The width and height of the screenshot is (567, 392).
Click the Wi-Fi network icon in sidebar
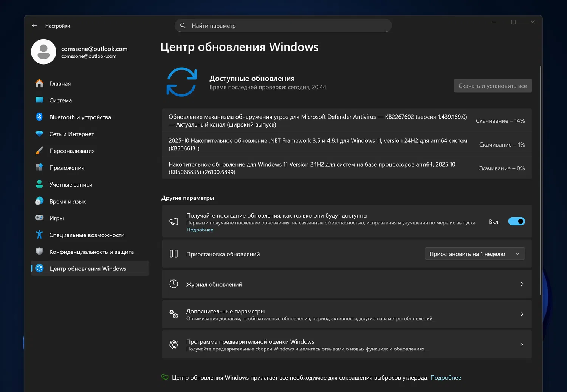coord(39,134)
